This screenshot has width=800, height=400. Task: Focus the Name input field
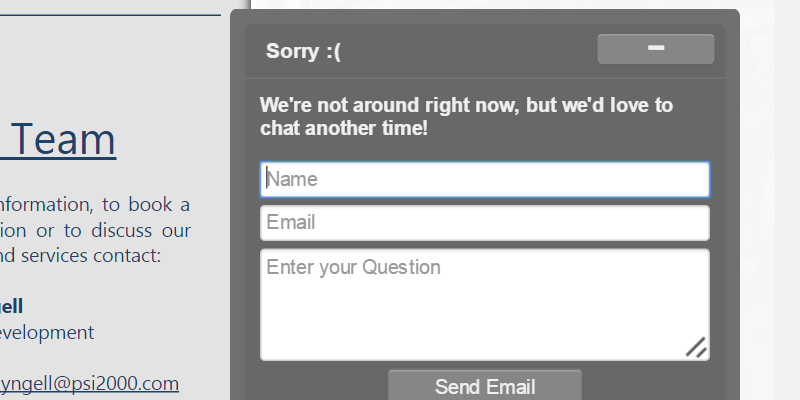click(x=485, y=180)
